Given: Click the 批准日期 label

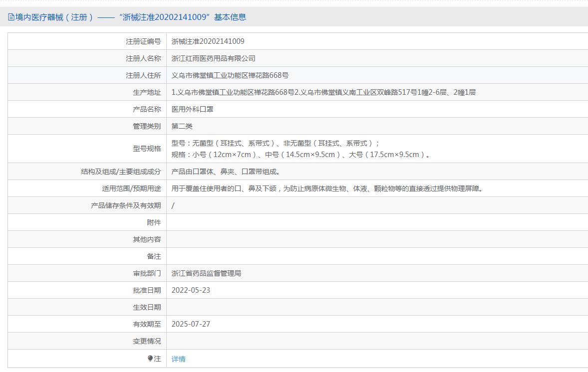Looking at the screenshot, I should (x=147, y=290).
